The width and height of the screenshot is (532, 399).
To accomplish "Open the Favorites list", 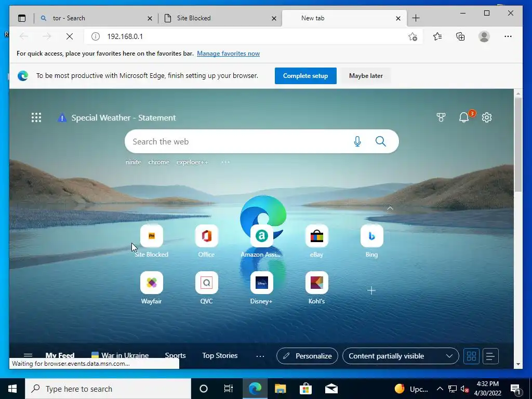I will [x=437, y=36].
